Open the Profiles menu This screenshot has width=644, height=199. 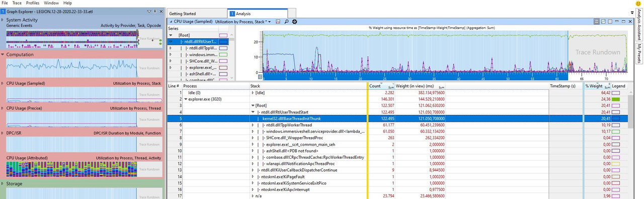(33, 3)
